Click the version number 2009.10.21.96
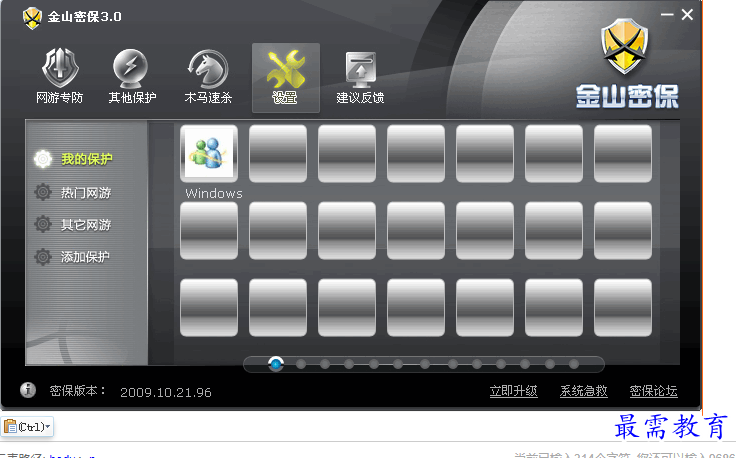The height and width of the screenshot is (458, 736). [166, 392]
